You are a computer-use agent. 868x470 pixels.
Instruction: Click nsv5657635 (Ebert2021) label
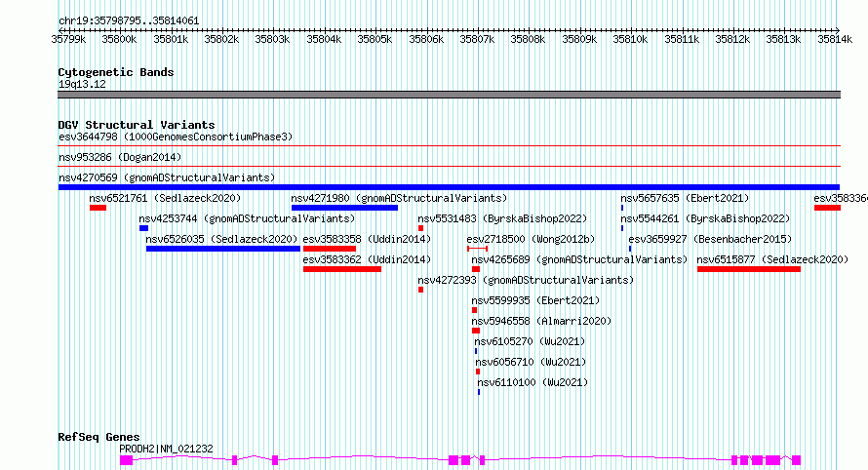(x=685, y=198)
